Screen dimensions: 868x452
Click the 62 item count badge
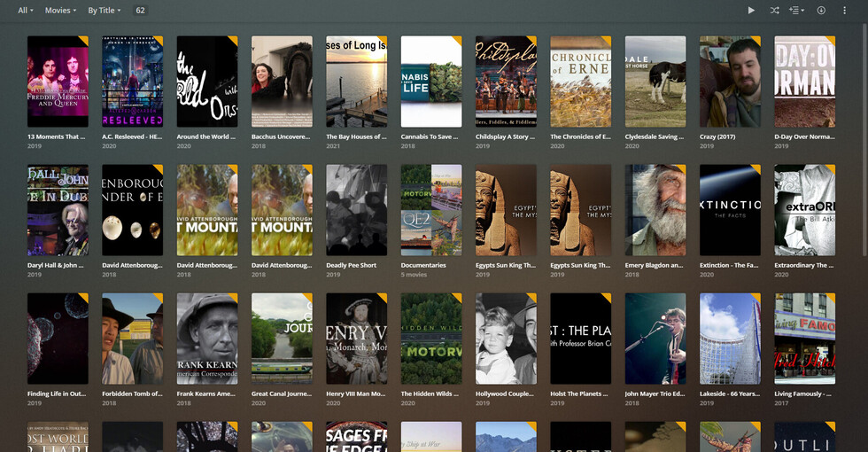tap(141, 10)
